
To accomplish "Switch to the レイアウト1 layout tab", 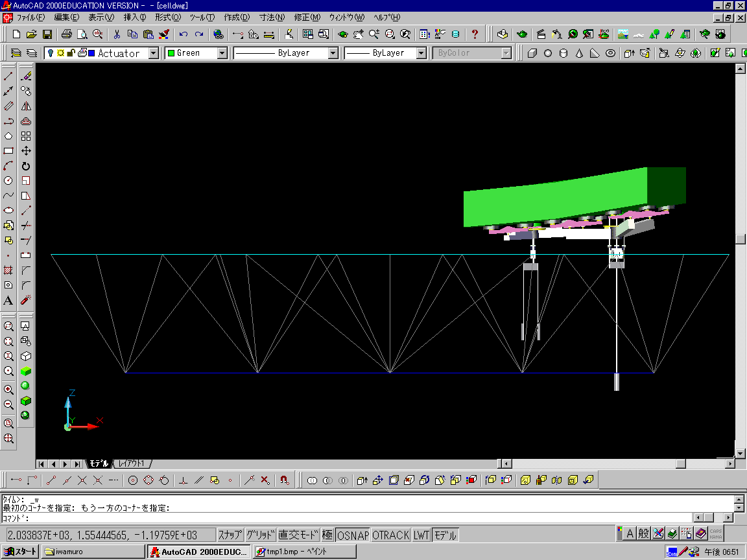I will [x=132, y=463].
